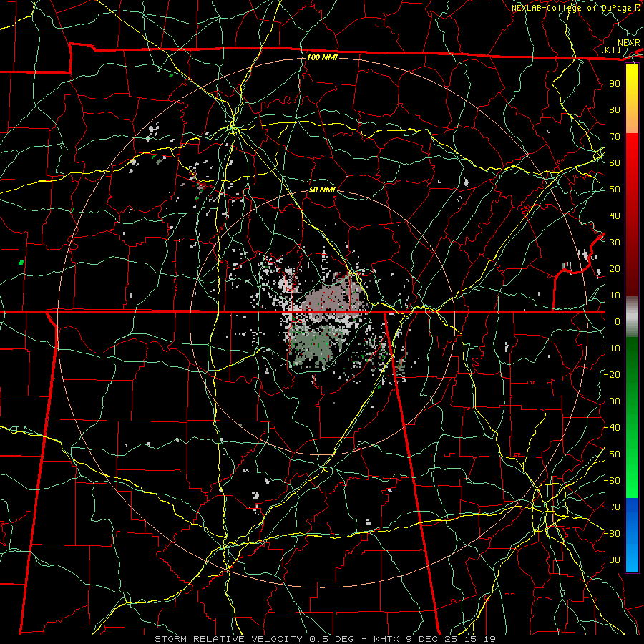Click the -70 value on the velocity scale

612,507
